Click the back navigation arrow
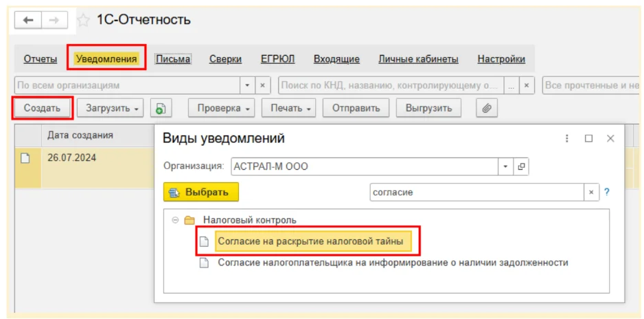This screenshot has height=319, width=644. (28, 21)
